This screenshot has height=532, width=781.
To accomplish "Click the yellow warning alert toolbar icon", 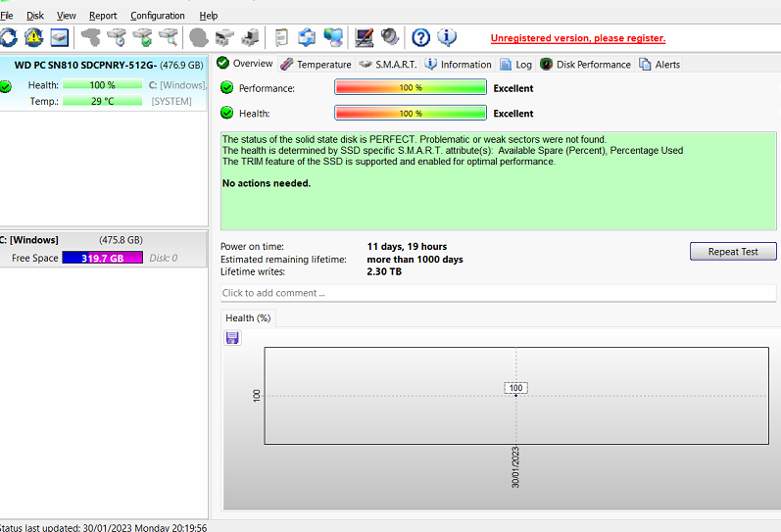I will coord(34,37).
